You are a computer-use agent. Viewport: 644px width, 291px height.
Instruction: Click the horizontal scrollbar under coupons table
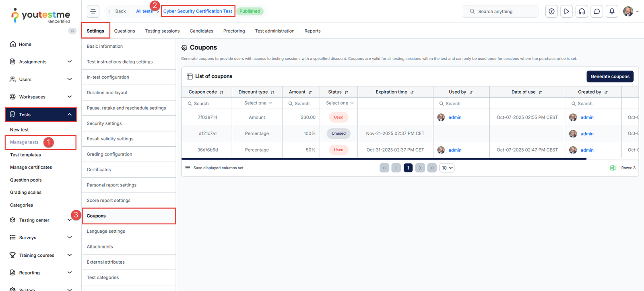click(x=384, y=159)
